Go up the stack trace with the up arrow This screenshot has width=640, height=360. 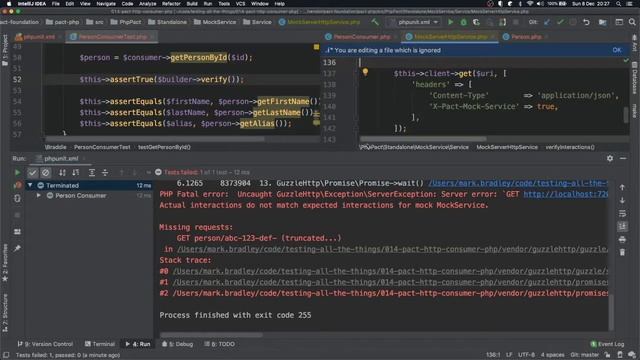[622, 187]
